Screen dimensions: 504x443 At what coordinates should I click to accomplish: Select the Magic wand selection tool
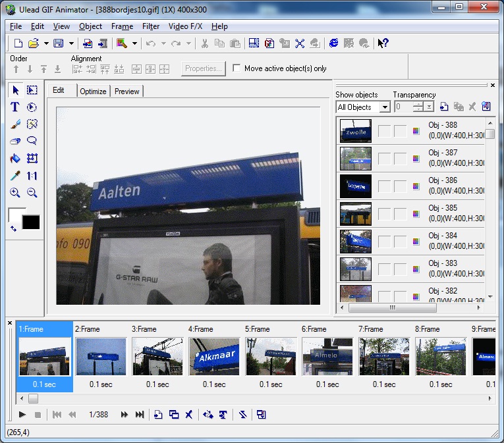32,124
